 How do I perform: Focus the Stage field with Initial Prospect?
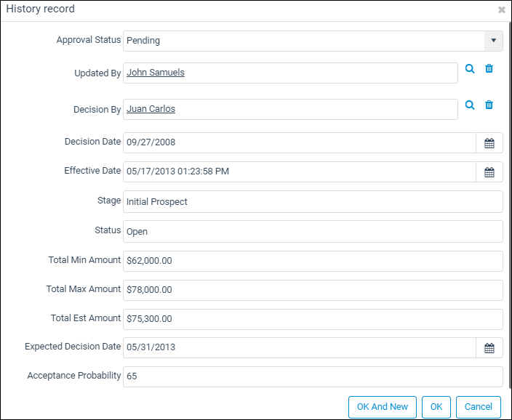click(x=313, y=202)
